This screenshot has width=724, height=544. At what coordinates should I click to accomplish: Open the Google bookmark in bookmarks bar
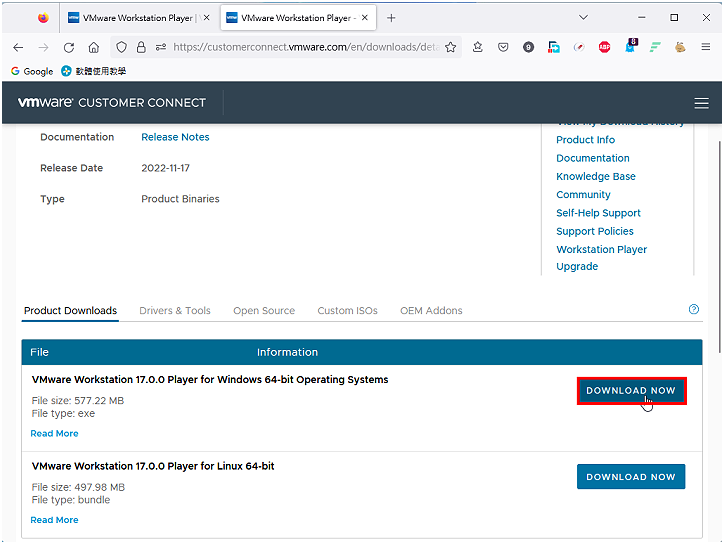coord(32,71)
